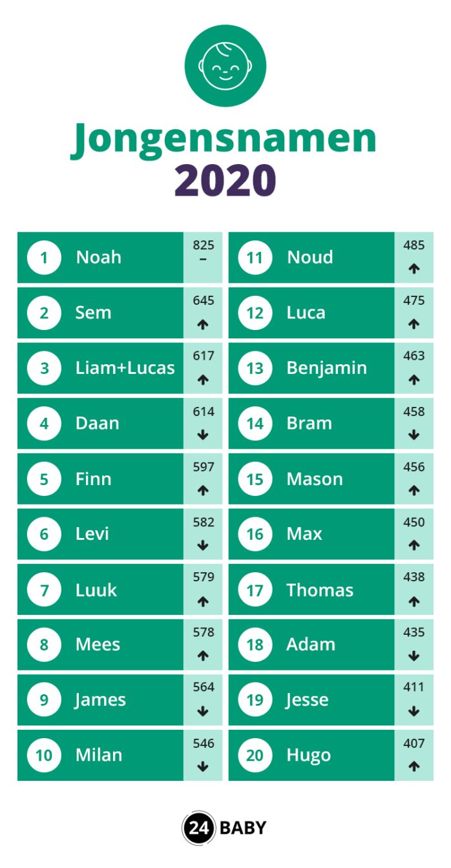The width and height of the screenshot is (451, 868).
Task: Click the rank 20 number circle
Action: 255,755
